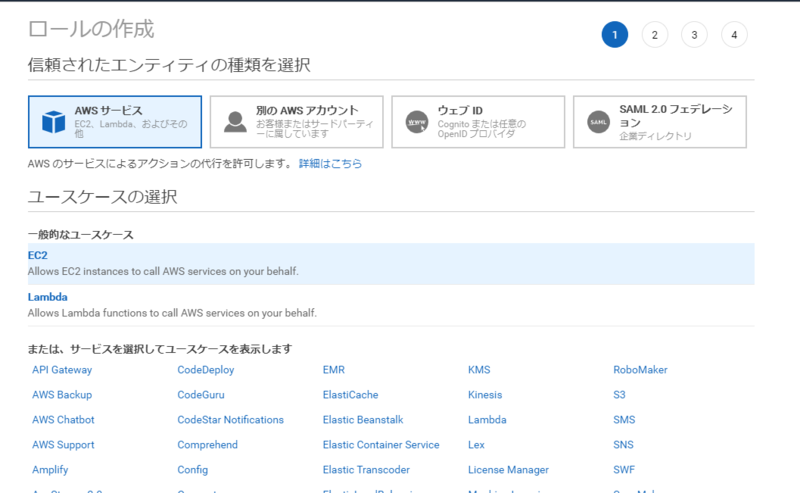Open the 詳細はこちら link
The image size is (800, 493).
click(330, 163)
